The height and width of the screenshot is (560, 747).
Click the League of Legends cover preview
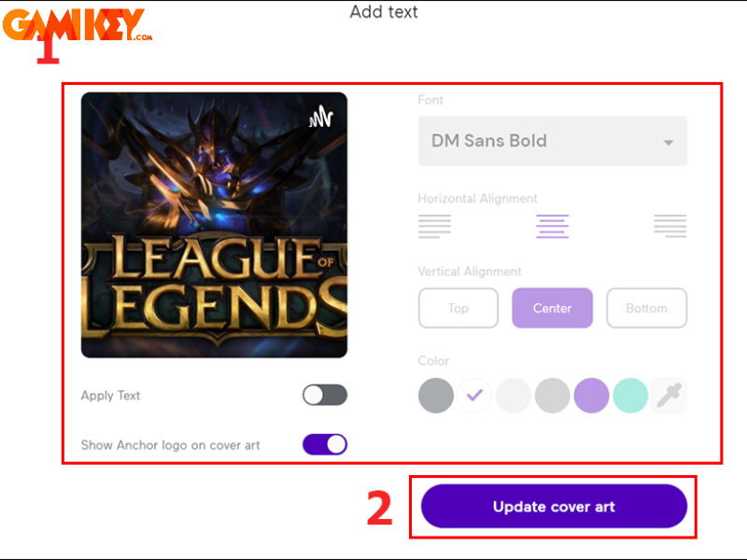pos(215,225)
